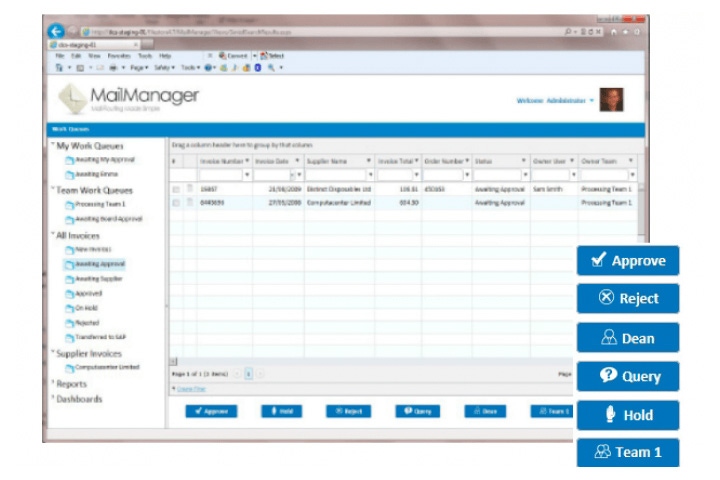Click the Supplier Name filter input field
Viewport: 720px width, 480px height.
(x=336, y=175)
